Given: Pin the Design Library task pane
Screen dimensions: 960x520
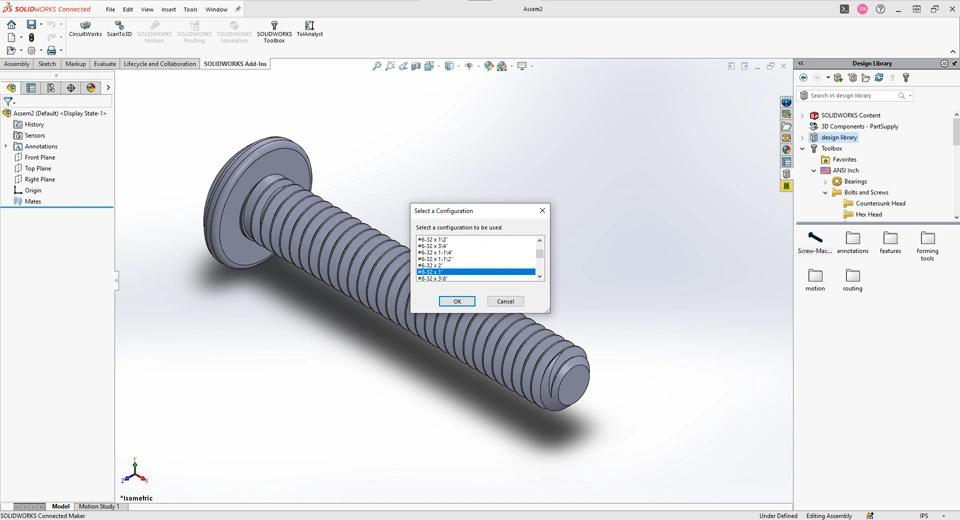Looking at the screenshot, I should (954, 63).
